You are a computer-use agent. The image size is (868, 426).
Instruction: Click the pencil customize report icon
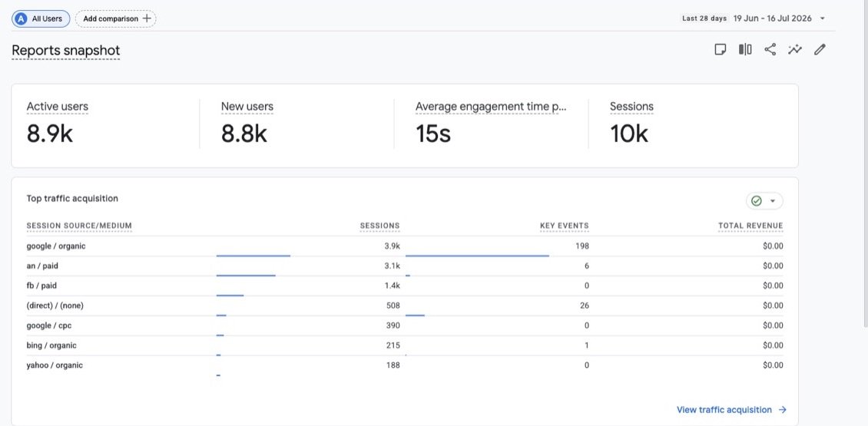820,50
